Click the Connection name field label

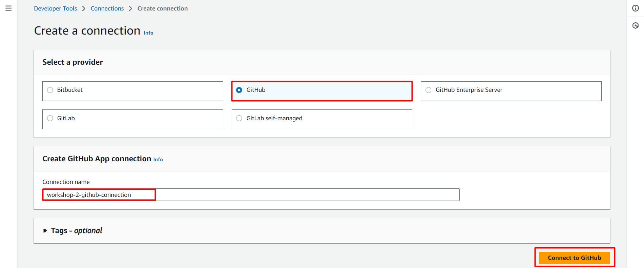[x=66, y=182]
